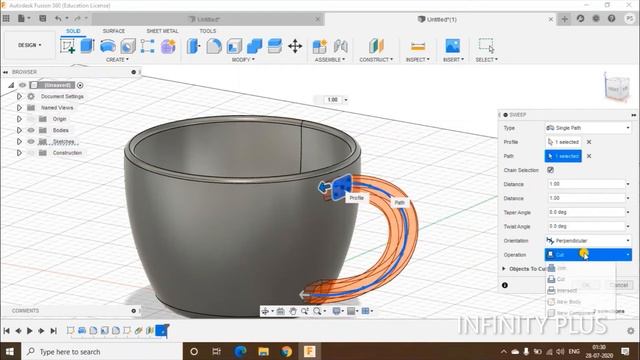Screen dimensions: 640x360
Task: Toggle visibility of Origin folder
Action: [31, 119]
